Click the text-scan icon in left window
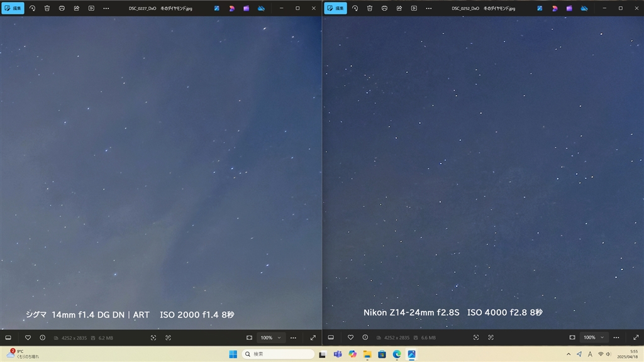The height and width of the screenshot is (362, 644). (x=169, y=337)
